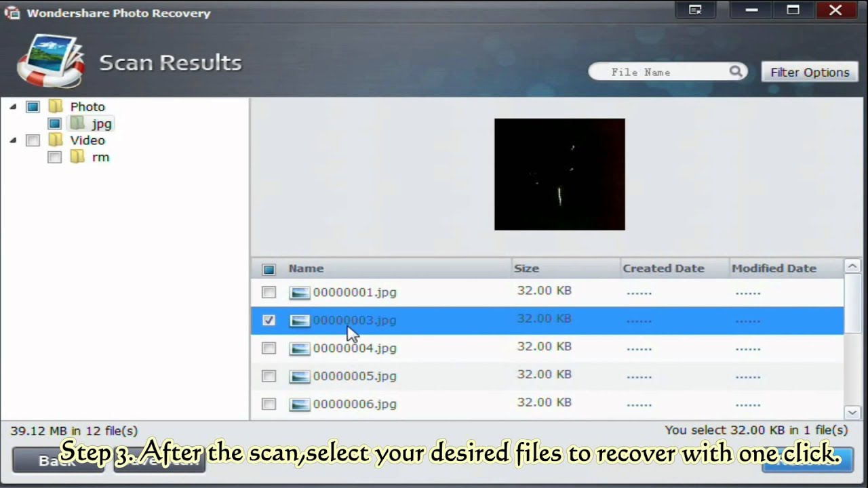The width and height of the screenshot is (868, 488).
Task: Click the preview image thumbnail
Action: pos(559,174)
